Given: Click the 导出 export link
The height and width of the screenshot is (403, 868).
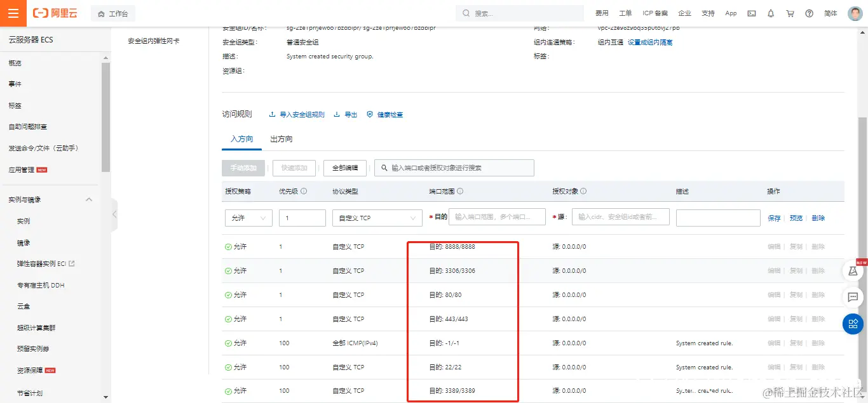Looking at the screenshot, I should 346,114.
